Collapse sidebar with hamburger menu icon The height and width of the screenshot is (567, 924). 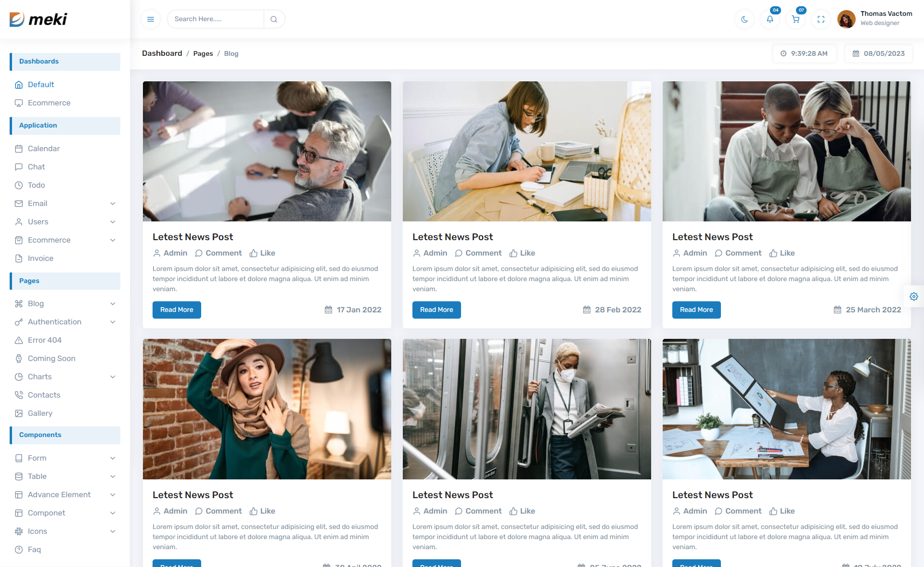151,19
